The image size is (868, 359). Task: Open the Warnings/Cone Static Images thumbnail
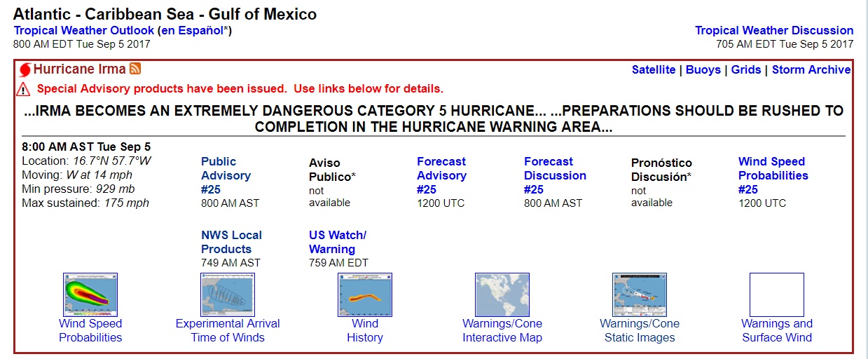[640, 294]
